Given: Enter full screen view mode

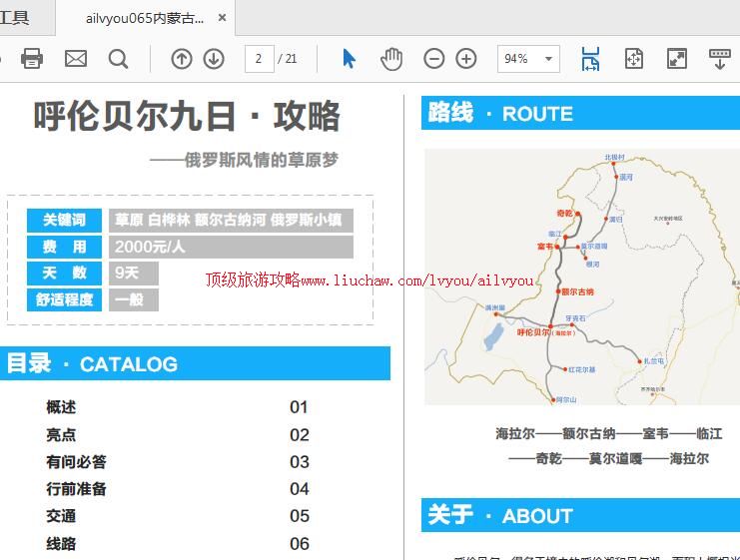Looking at the screenshot, I should click(677, 59).
